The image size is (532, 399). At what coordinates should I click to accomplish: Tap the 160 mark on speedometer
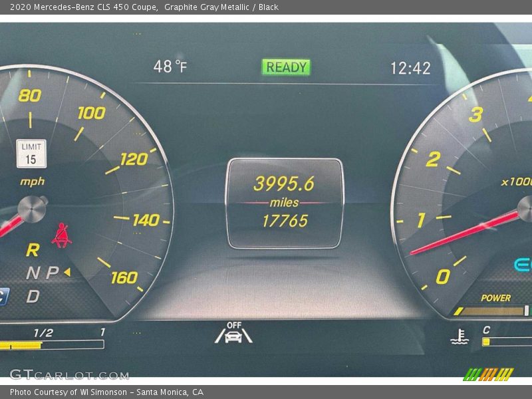pos(124,278)
